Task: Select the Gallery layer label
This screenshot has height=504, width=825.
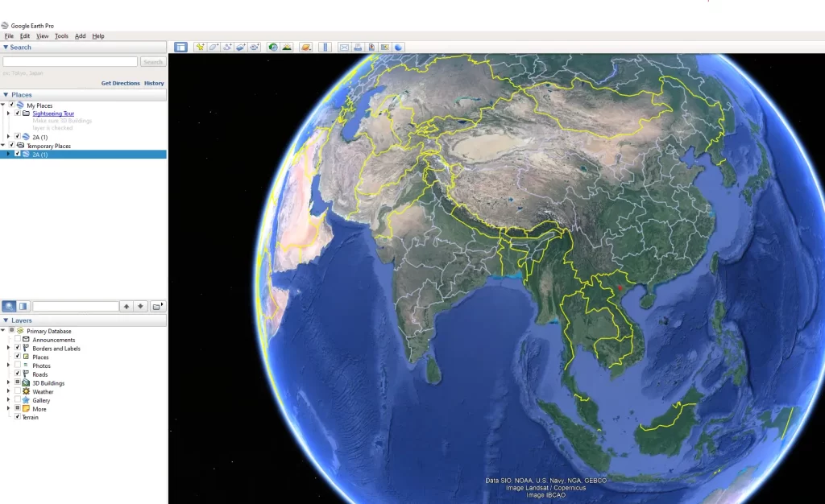Action: coord(41,400)
